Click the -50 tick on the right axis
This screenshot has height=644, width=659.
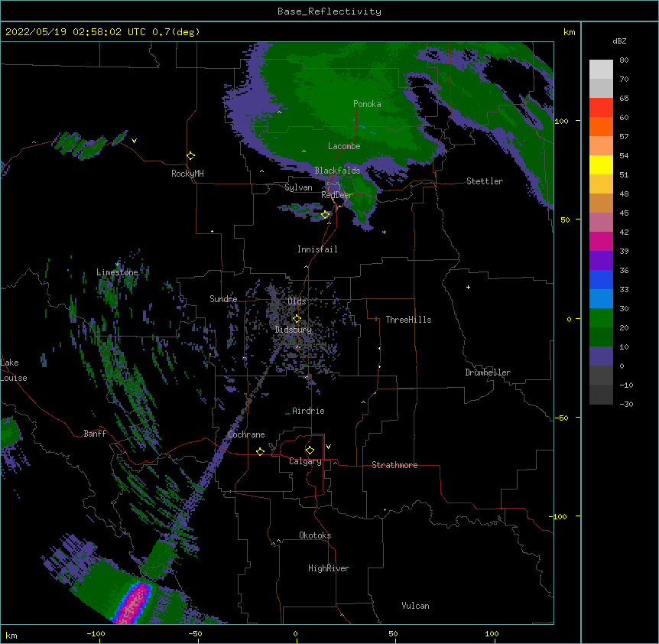click(x=561, y=418)
